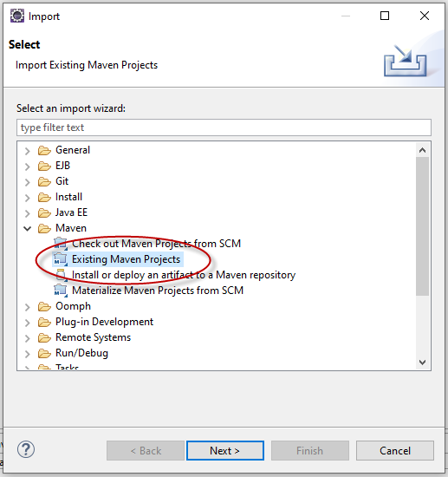Open the help question mark icon
The width and height of the screenshot is (448, 477).
point(26,449)
